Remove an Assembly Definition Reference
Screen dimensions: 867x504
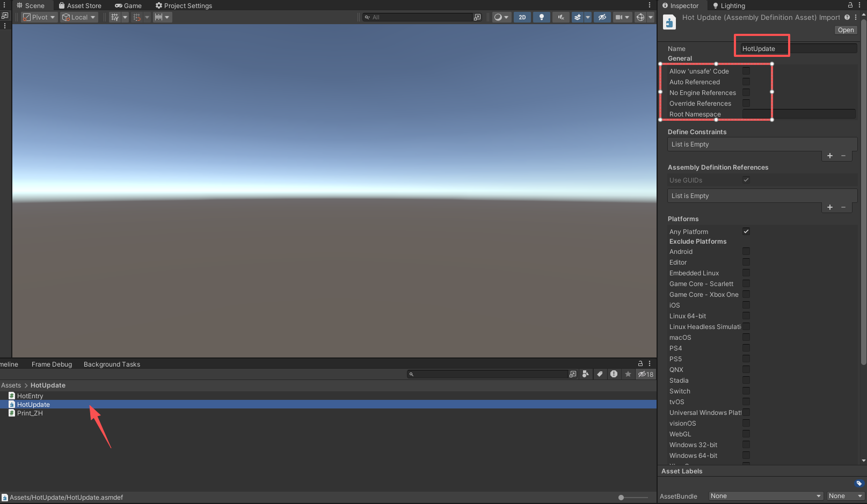point(843,207)
